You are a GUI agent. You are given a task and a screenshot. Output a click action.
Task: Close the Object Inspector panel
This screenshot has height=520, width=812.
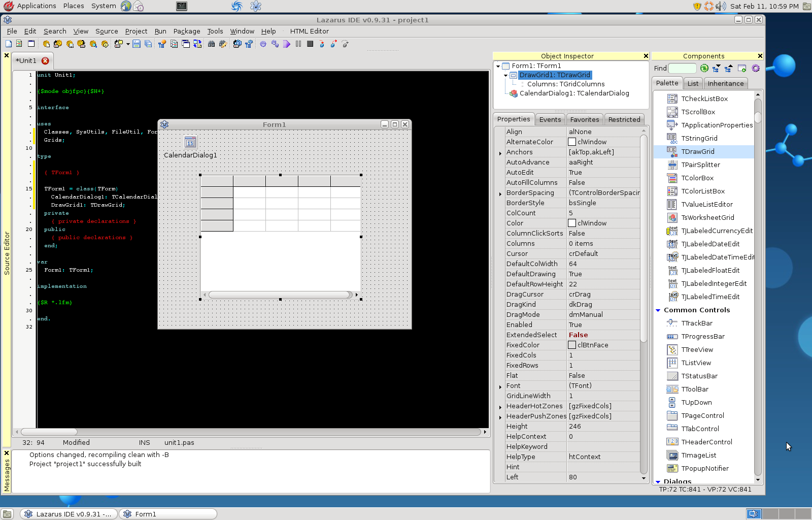tap(646, 56)
